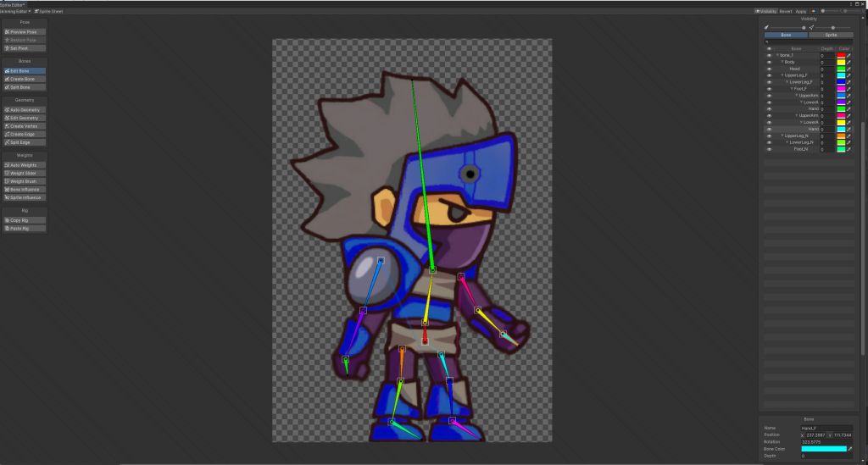Select the Create Vertex tool
868x465 pixels.
click(24, 125)
